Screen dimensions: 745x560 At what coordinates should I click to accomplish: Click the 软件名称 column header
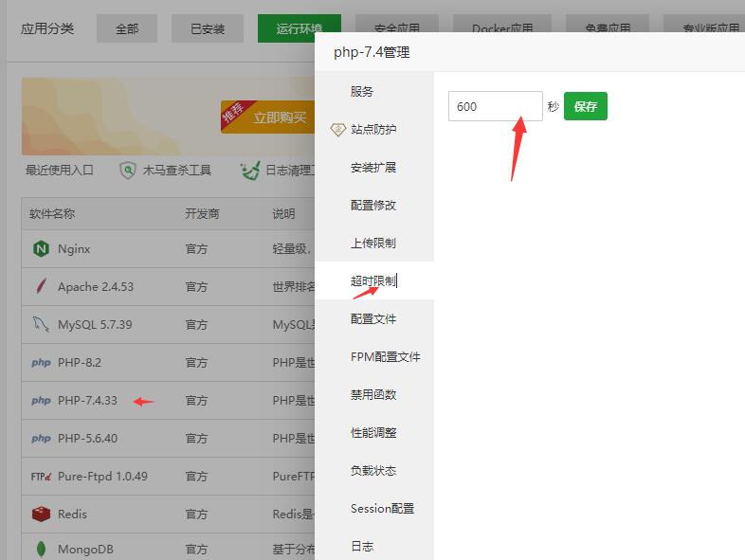52,214
